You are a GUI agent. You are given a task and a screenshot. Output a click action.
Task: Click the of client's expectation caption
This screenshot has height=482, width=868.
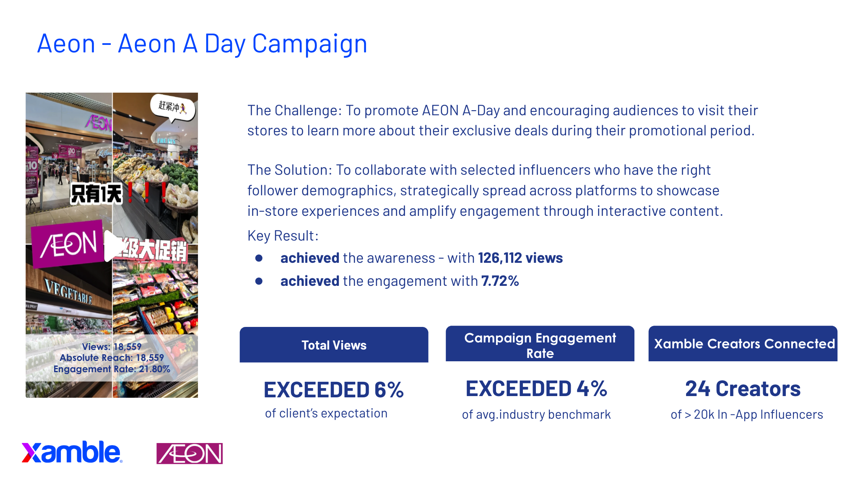click(x=326, y=413)
